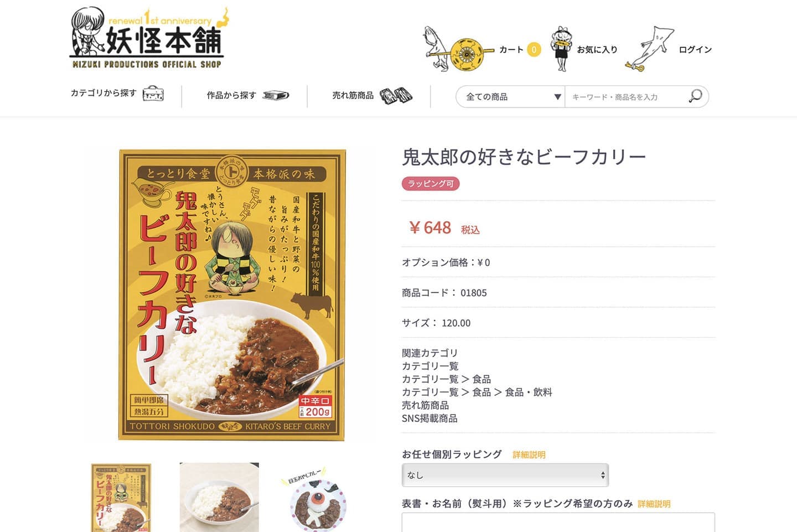Expand the お任せ個別ラッピング select showing なし
The height and width of the screenshot is (532, 797).
pos(505,475)
